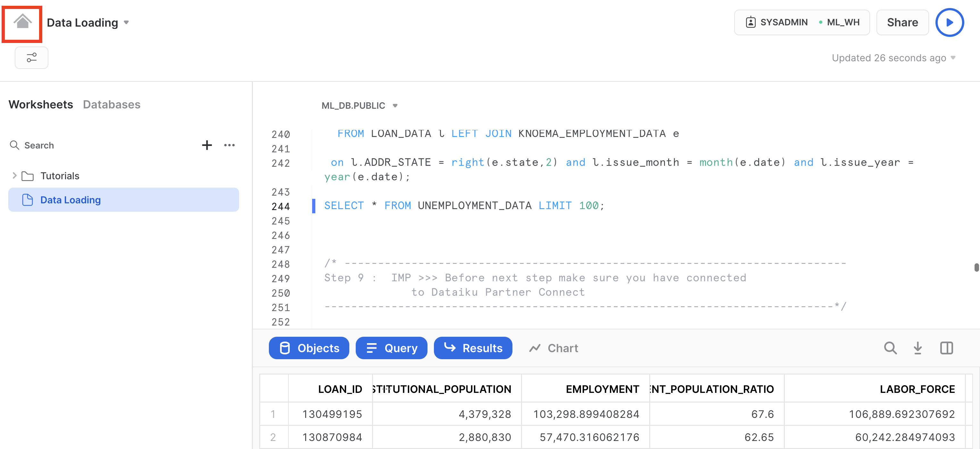Screen dimensions: 980x449
Task: Open the SYSADMIN ML_WH role selector
Action: pos(801,22)
